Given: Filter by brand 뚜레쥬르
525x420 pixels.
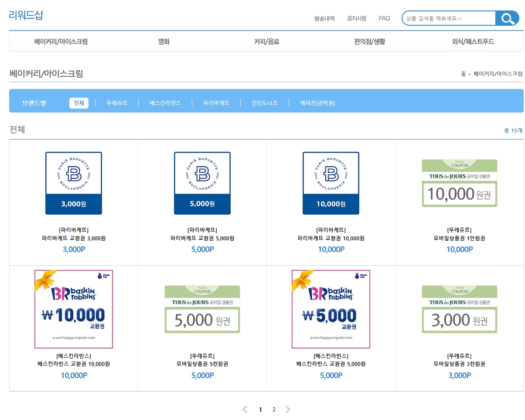Looking at the screenshot, I should click(117, 103).
